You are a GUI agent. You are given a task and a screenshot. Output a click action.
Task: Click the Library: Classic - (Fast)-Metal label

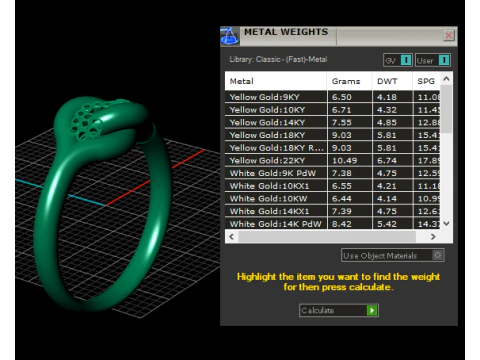pyautogui.click(x=278, y=59)
